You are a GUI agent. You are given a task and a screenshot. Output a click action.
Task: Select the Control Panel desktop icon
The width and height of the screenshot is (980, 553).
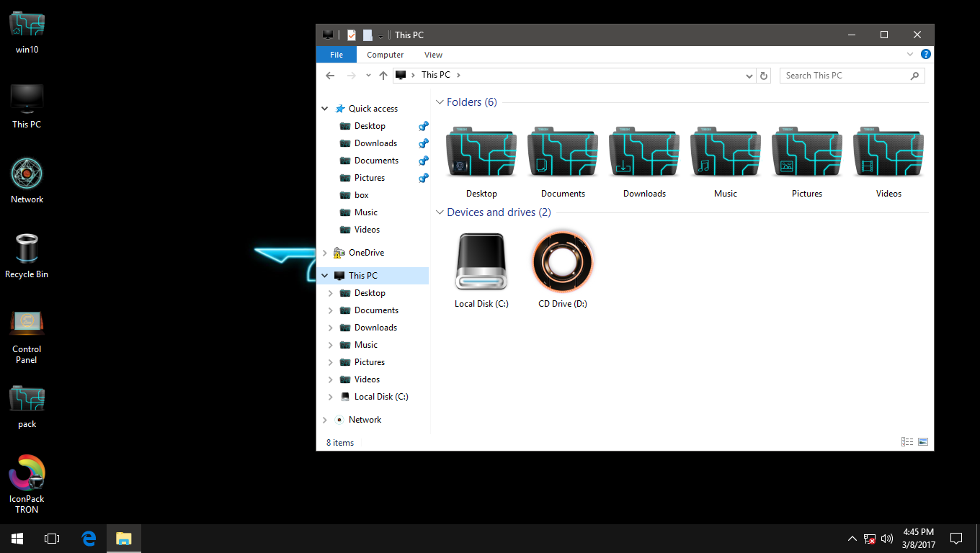click(27, 337)
